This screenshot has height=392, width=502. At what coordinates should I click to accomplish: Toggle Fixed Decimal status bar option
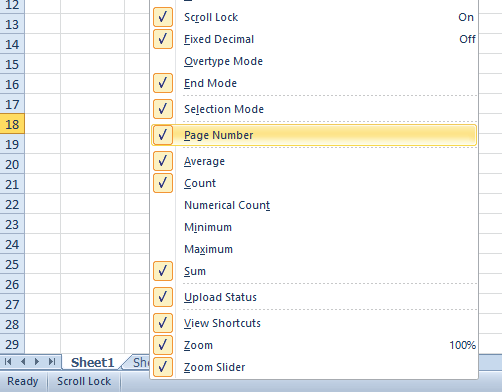[314, 39]
